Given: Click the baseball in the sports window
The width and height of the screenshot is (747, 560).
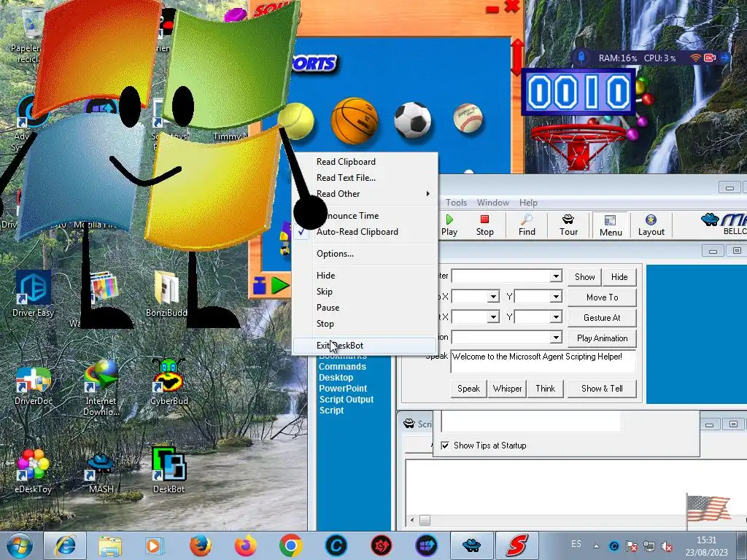Looking at the screenshot, I should coord(468,118).
